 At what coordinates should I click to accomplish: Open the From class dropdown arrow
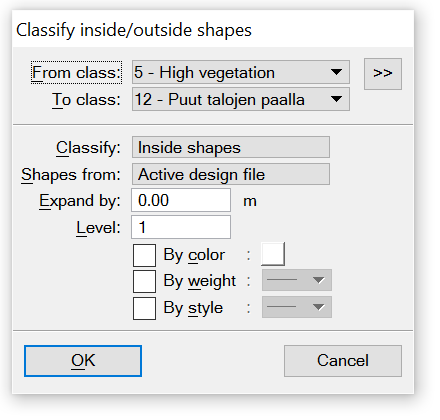[336, 72]
